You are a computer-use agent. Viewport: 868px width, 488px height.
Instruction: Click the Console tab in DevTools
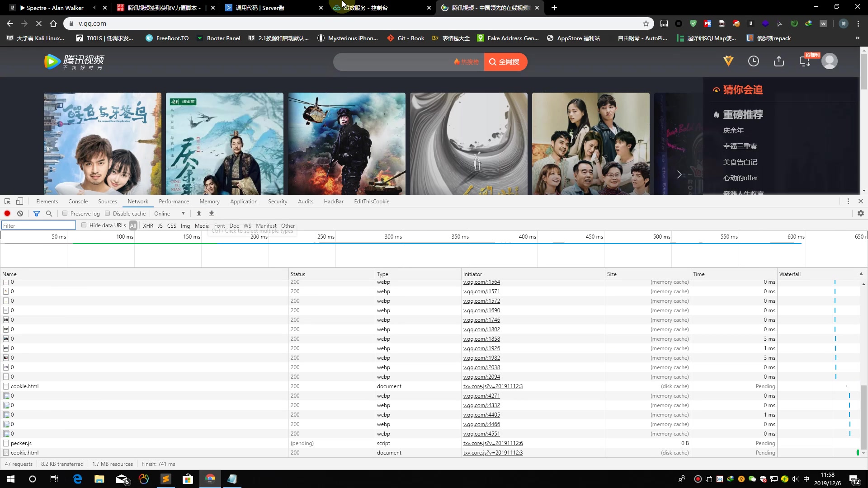pyautogui.click(x=78, y=202)
